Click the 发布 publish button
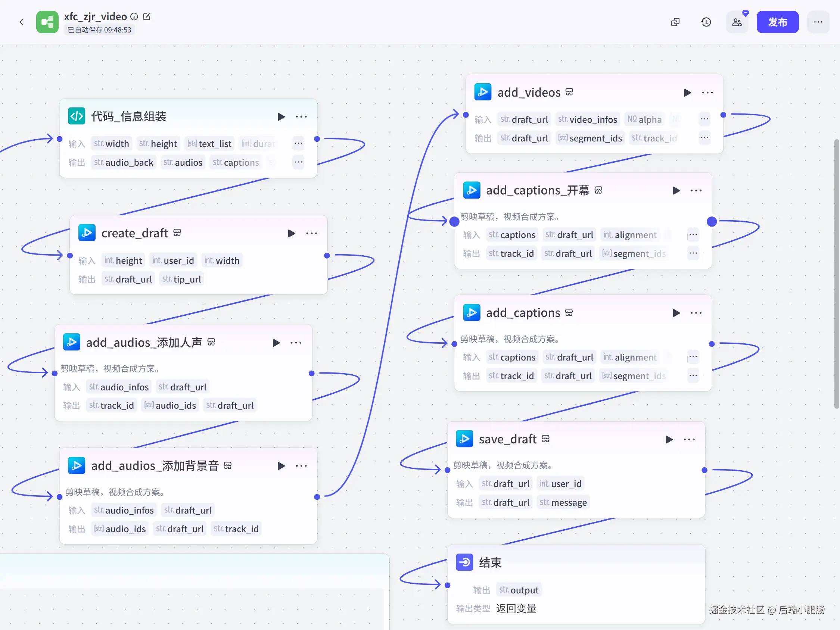The height and width of the screenshot is (630, 840). pos(777,22)
